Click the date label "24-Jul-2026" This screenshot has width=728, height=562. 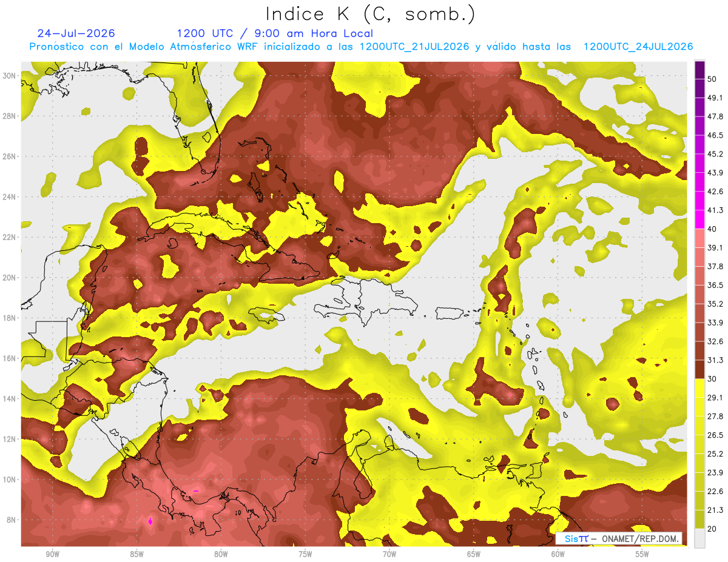coord(76,33)
